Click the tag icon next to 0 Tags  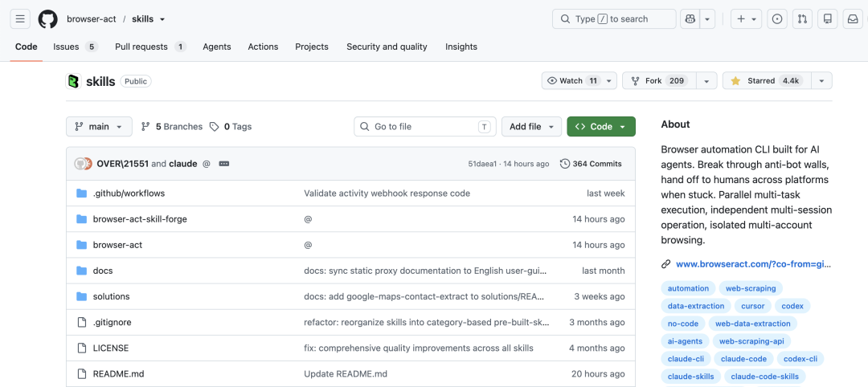[215, 127]
